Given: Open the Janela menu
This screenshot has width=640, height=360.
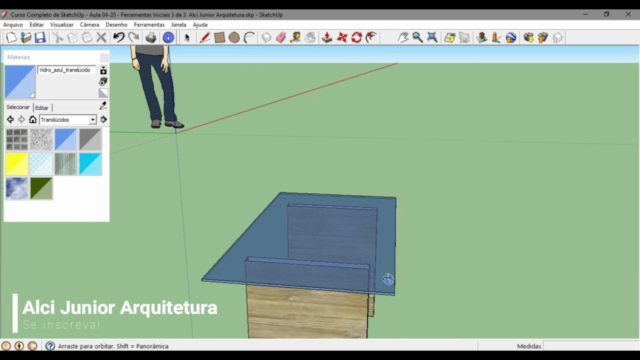Looking at the screenshot, I should (x=178, y=25).
